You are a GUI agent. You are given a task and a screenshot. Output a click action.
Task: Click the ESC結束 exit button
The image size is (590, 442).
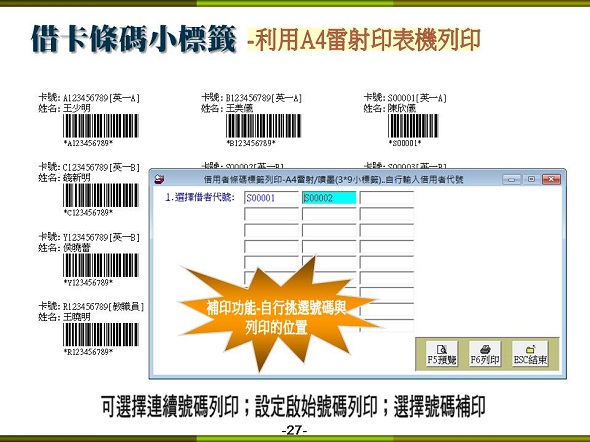(530, 354)
